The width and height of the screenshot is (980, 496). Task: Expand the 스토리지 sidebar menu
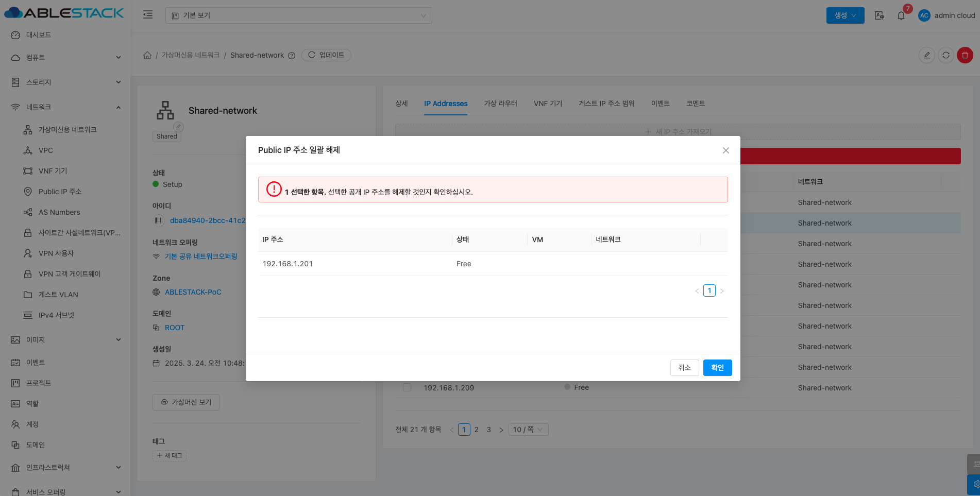pyautogui.click(x=65, y=82)
